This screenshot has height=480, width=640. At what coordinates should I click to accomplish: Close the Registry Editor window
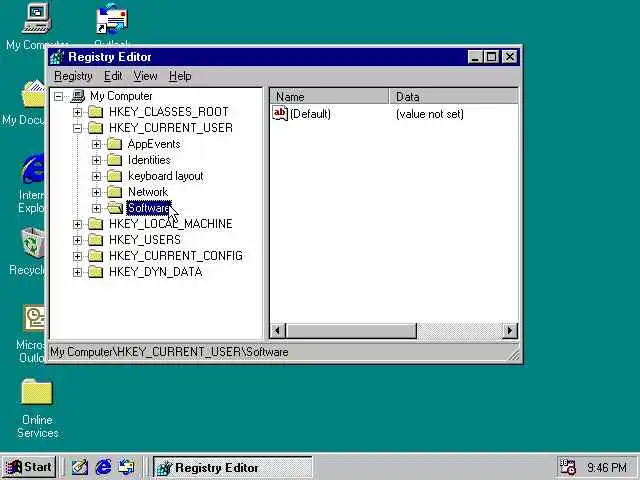point(510,57)
